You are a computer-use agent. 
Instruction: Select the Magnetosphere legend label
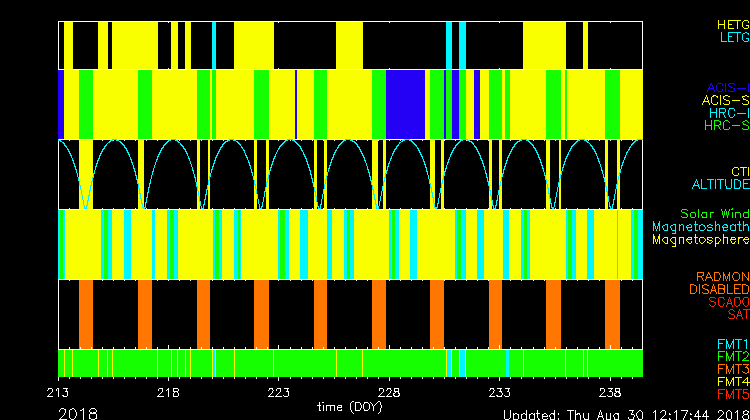tap(700, 240)
